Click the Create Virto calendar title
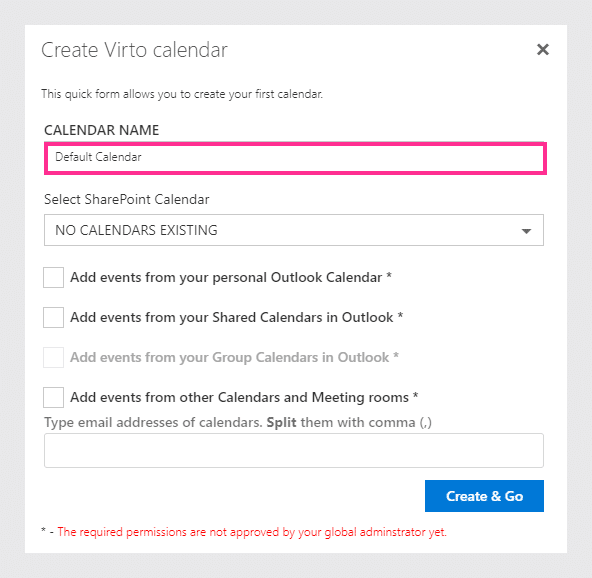 coord(134,50)
